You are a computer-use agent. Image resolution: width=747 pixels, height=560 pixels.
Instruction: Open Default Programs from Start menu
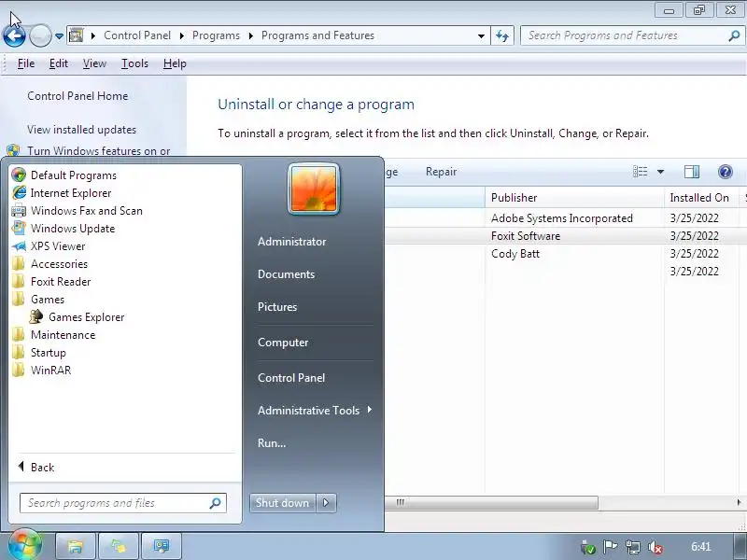click(74, 175)
